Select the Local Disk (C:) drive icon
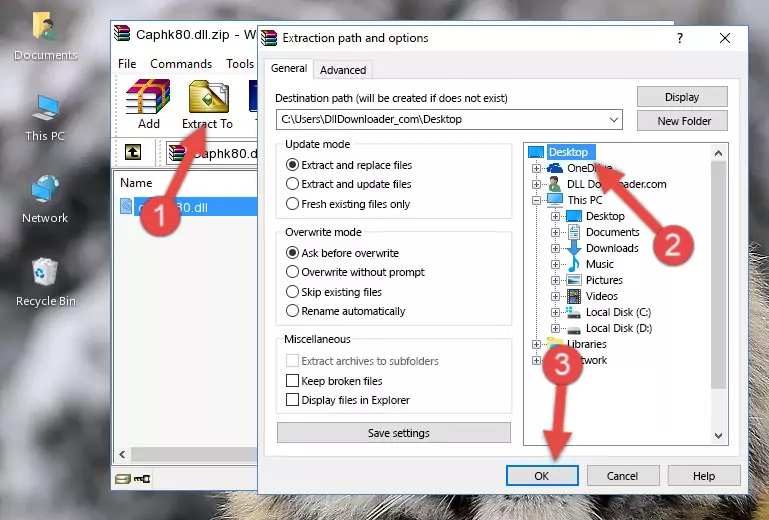Screen dimensions: 769x520 coord(573,312)
